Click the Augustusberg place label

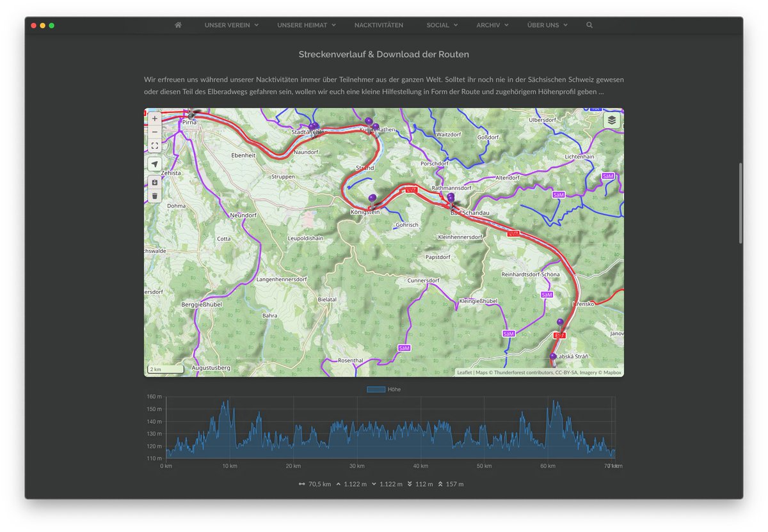point(211,368)
